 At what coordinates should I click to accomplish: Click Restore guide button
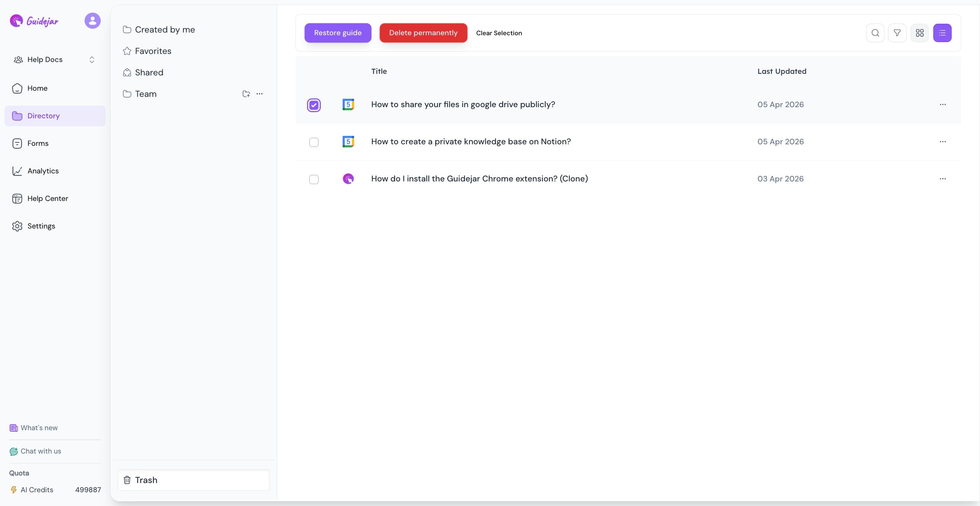coord(338,33)
